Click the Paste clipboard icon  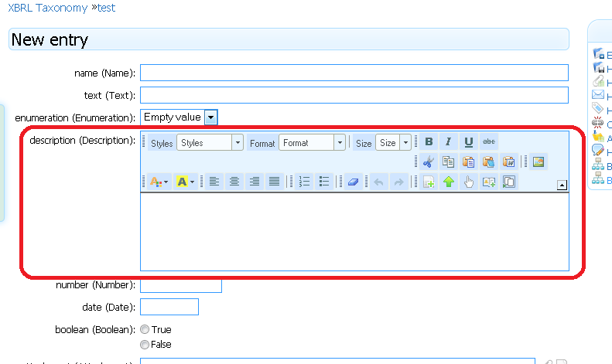pos(469,162)
